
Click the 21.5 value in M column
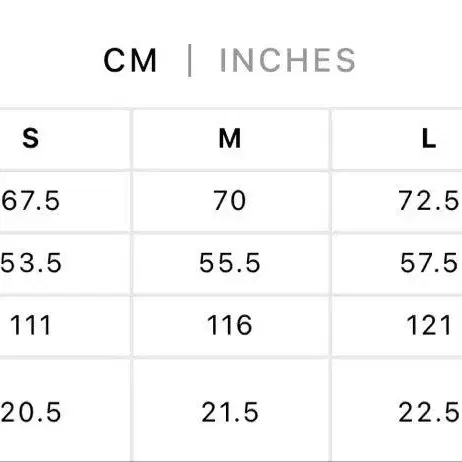point(230,412)
